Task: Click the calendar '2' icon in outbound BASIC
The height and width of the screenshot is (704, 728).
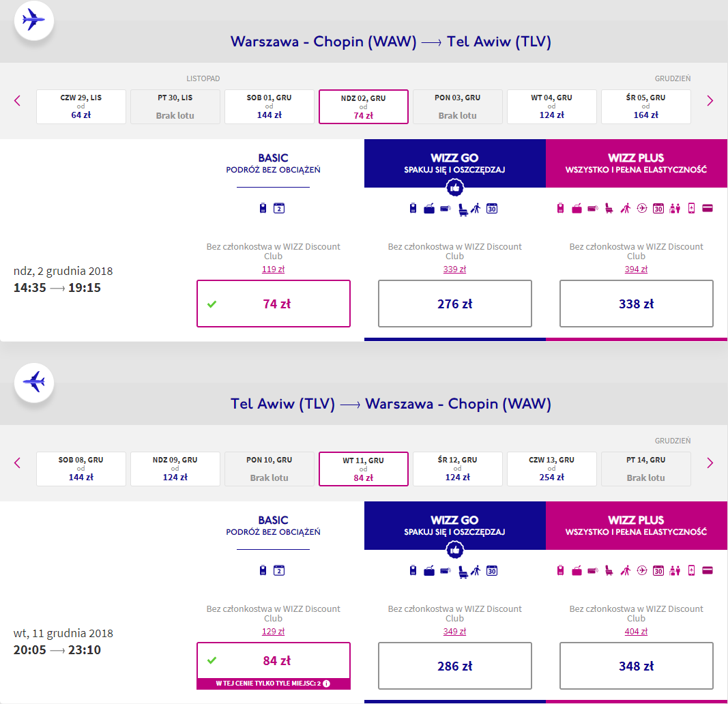Action: click(x=278, y=209)
